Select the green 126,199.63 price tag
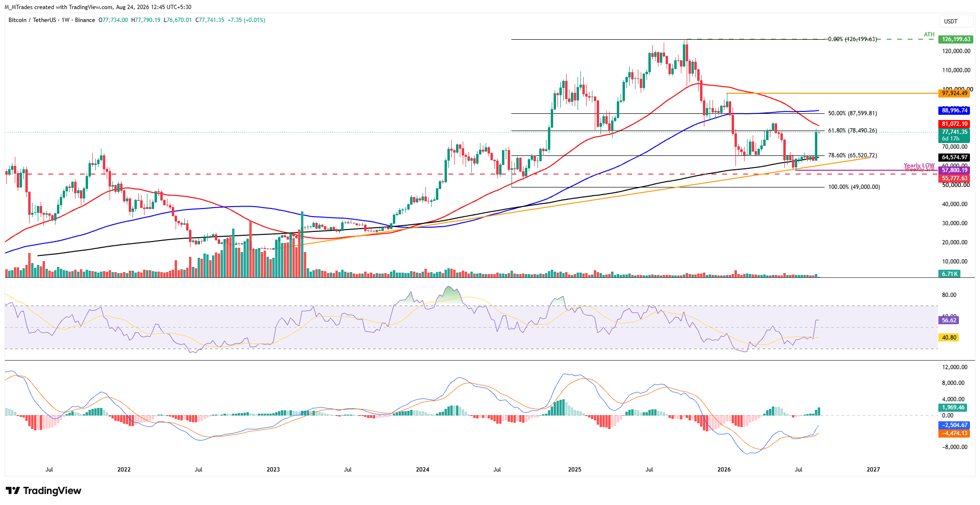Screen dimensions: 980x505 (x=956, y=39)
